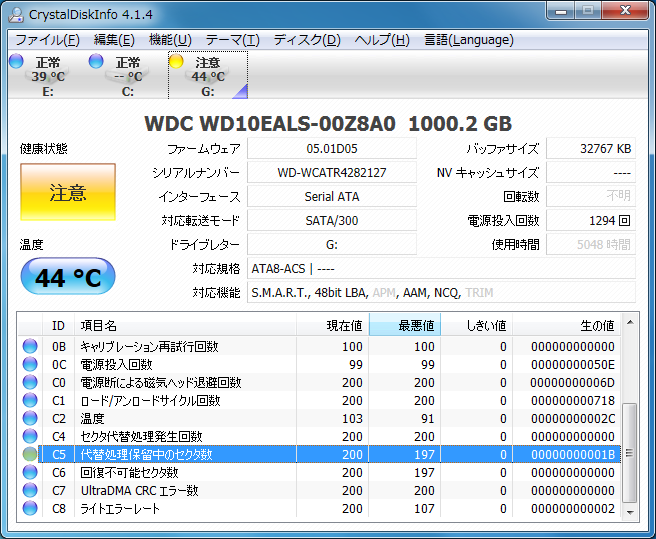Image resolution: width=656 pixels, height=539 pixels.
Task: Select row セクタ代替処理発生回数
Action: pos(319,436)
